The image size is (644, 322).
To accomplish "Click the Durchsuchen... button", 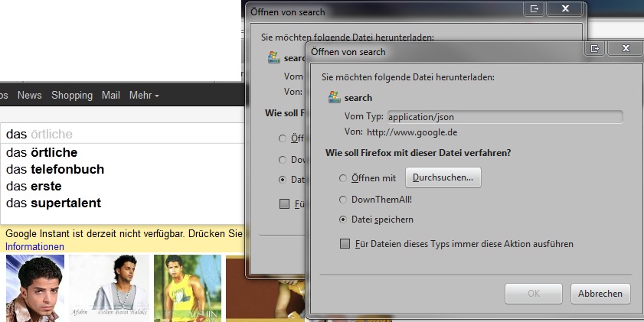I will (x=443, y=177).
